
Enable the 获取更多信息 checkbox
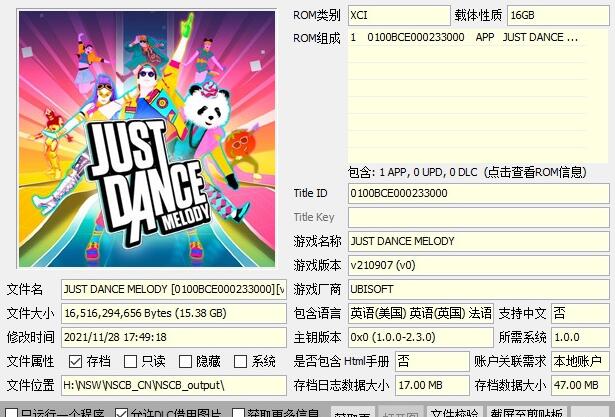pos(239,412)
